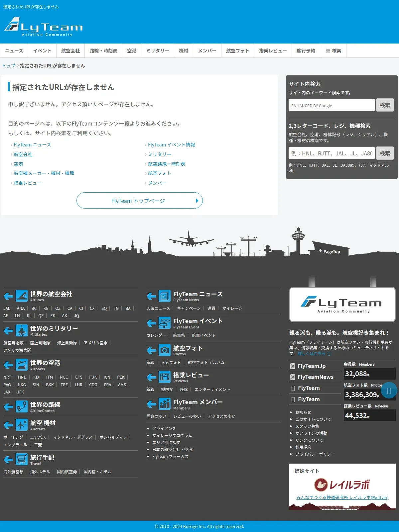Open the 人気ニュース link
Viewport: 399px width, 532px height.
pyautogui.click(x=158, y=309)
